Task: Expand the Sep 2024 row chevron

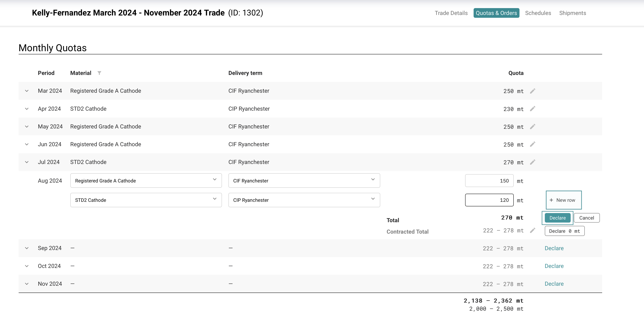Action: (27, 248)
